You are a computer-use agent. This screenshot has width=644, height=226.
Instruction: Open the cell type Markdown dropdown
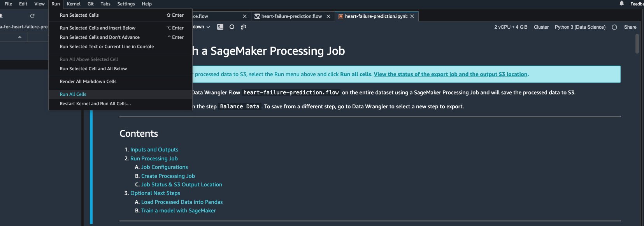coord(202,27)
